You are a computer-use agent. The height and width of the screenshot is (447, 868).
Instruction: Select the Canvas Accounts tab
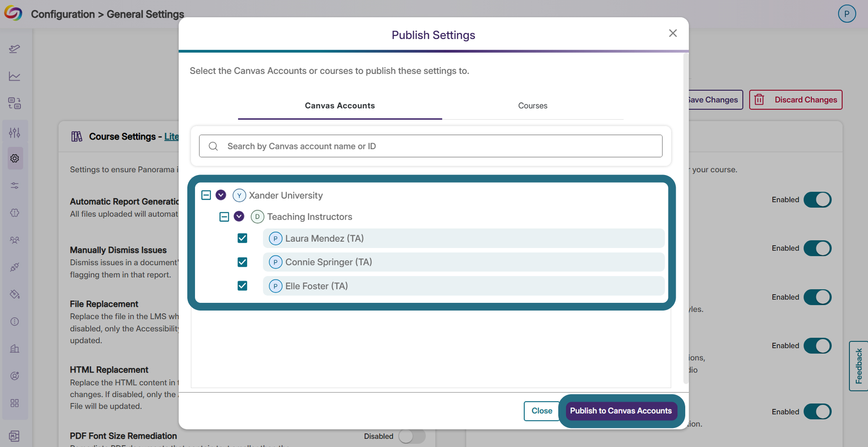(x=340, y=106)
